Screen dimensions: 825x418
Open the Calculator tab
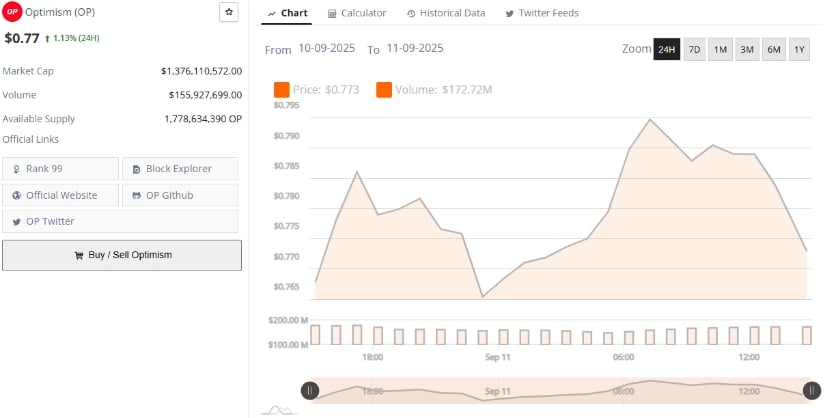pos(357,13)
